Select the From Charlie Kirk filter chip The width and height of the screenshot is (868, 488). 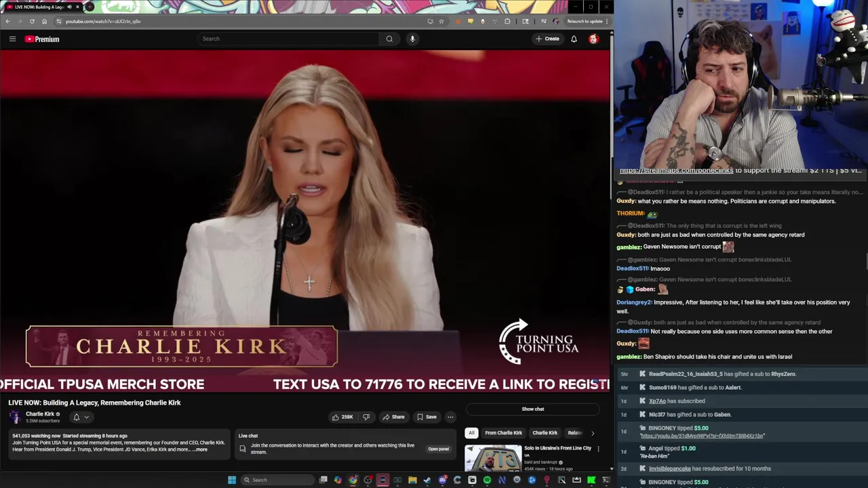[504, 432]
